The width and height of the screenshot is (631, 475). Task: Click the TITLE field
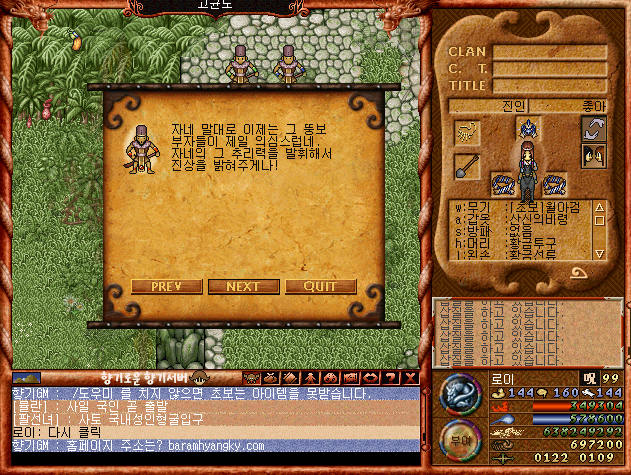coord(550,86)
